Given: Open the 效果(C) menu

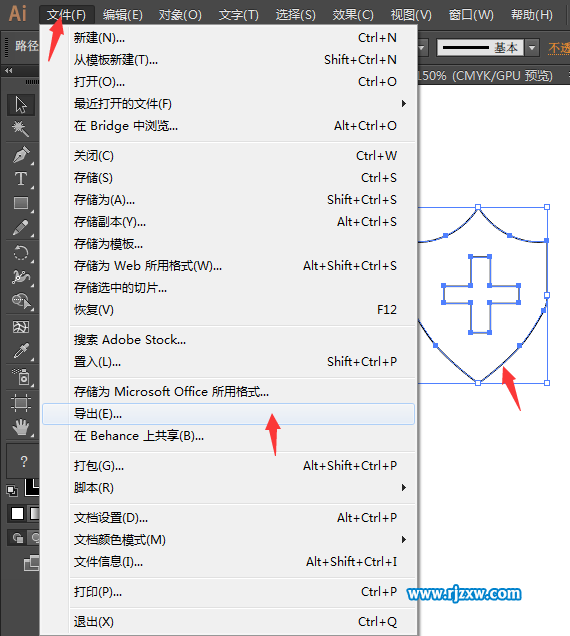Looking at the screenshot, I should 353,15.
